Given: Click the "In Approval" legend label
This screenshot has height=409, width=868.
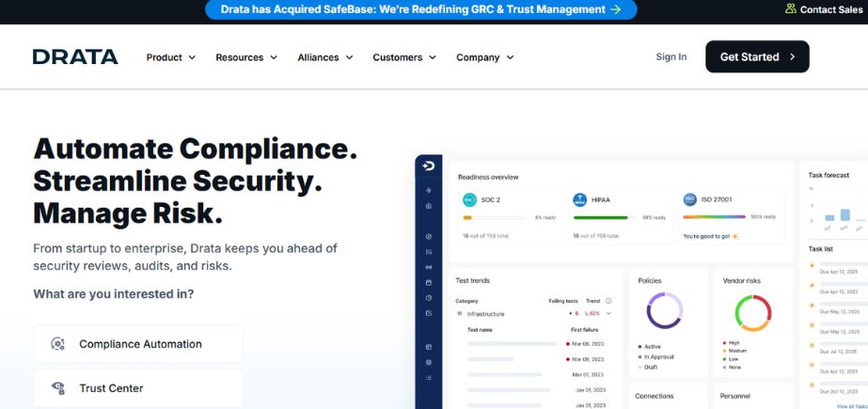Looking at the screenshot, I should point(658,357).
